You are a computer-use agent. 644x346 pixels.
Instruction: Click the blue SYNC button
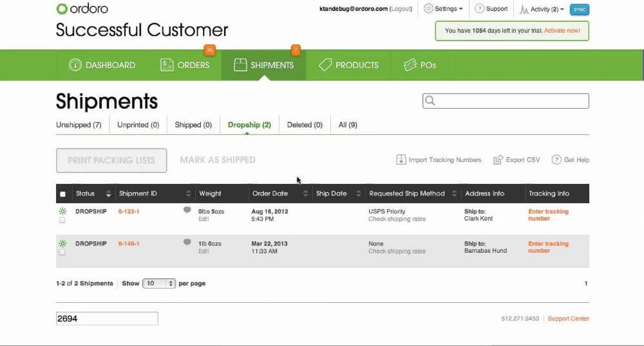click(x=580, y=10)
